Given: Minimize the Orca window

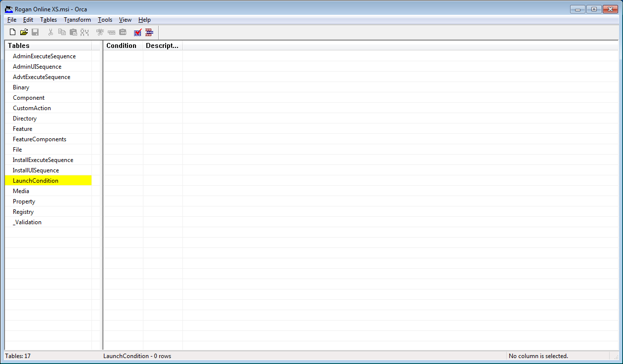Looking at the screenshot, I should click(x=577, y=9).
